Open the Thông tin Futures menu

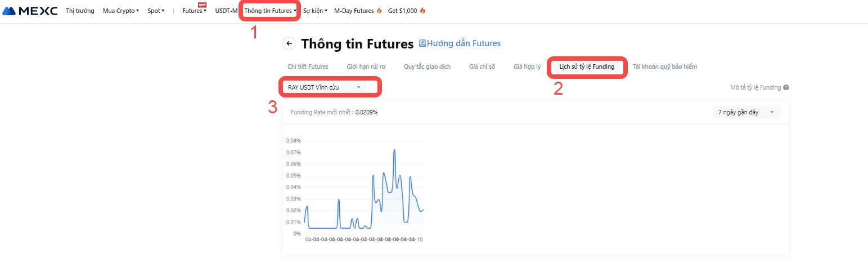270,11
